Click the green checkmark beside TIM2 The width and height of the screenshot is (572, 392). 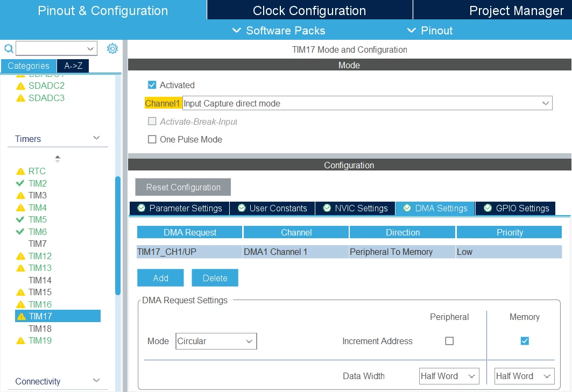(x=20, y=183)
